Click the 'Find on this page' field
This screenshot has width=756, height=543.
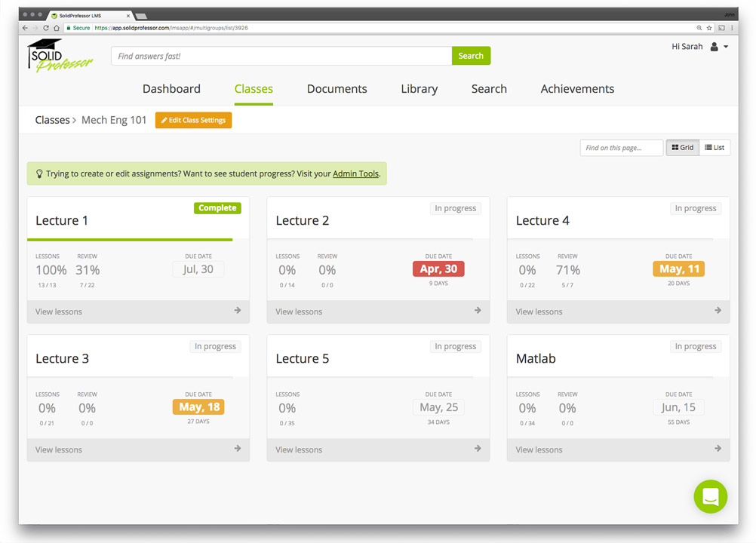[621, 148]
